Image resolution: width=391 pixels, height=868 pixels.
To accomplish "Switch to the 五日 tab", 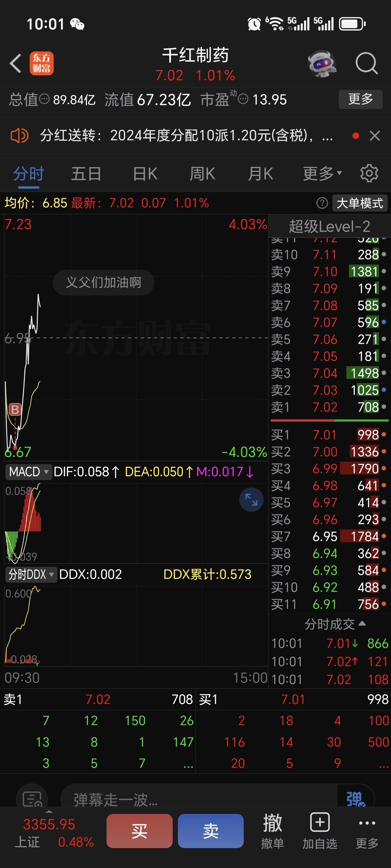I will pos(86,174).
